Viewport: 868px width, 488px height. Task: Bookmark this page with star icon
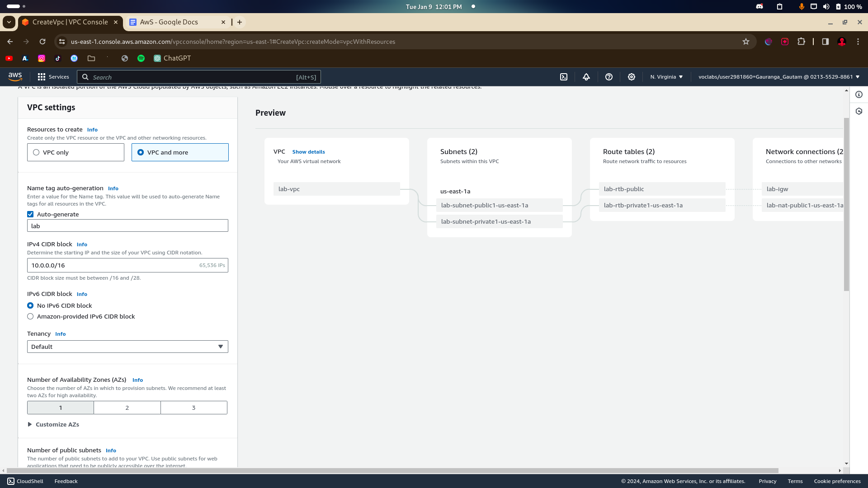[746, 42]
